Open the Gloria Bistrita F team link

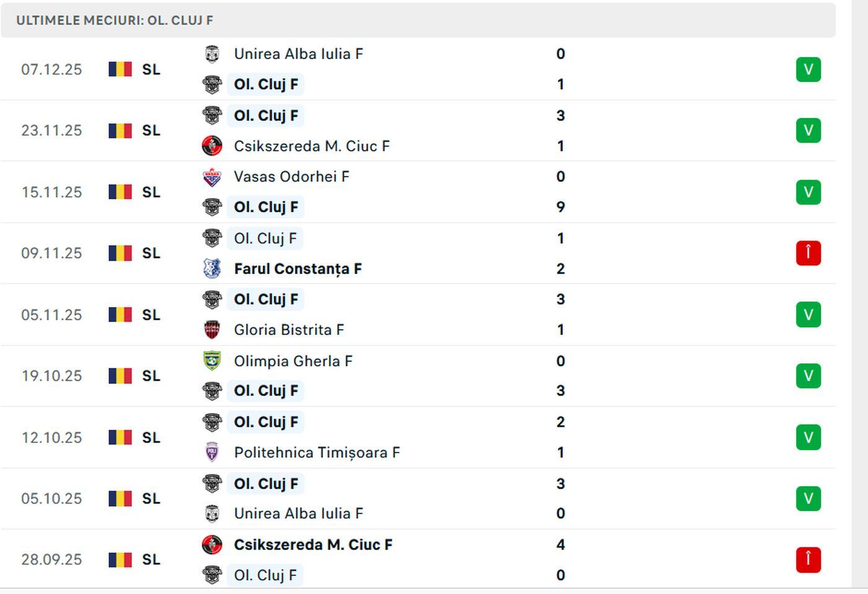[x=289, y=330]
